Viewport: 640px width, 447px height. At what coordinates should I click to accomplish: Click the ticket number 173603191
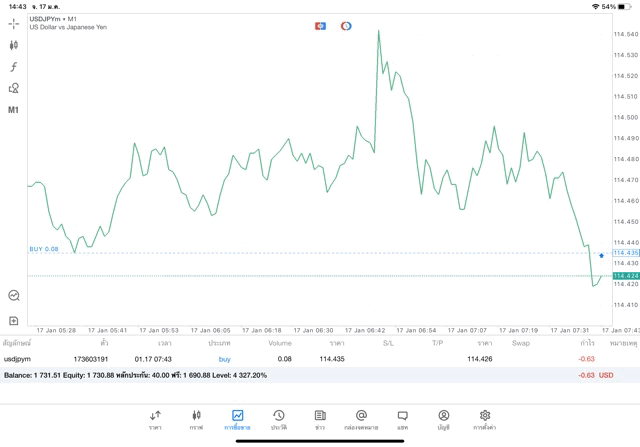coord(91,359)
